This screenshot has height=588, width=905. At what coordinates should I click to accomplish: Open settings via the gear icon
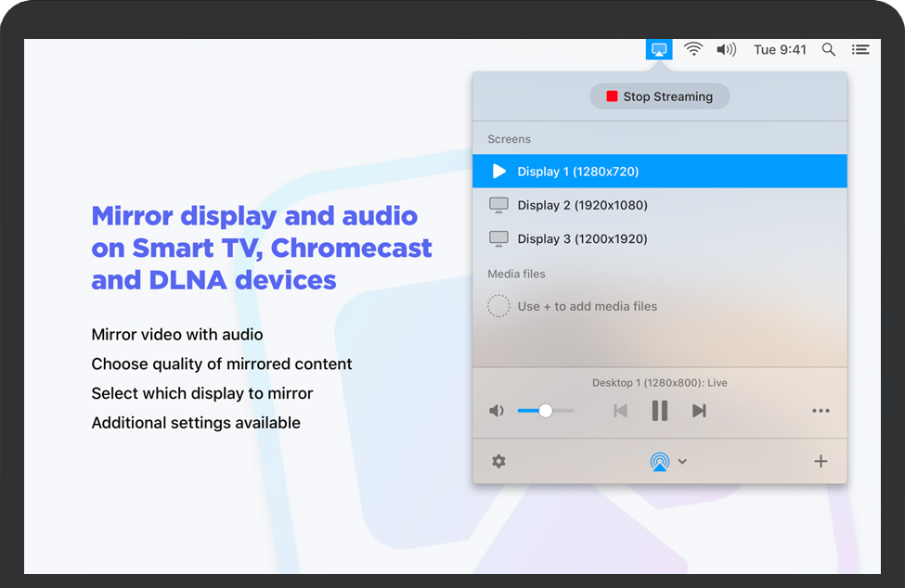tap(498, 461)
